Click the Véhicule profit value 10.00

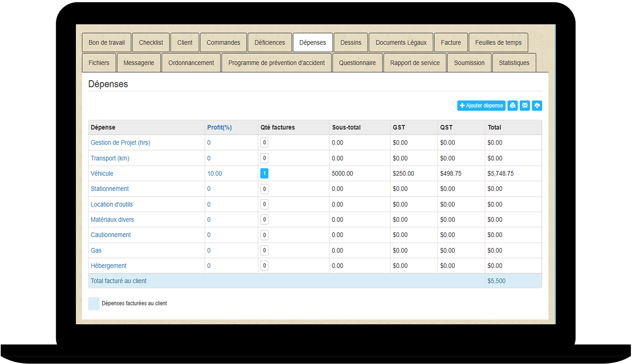click(x=215, y=173)
